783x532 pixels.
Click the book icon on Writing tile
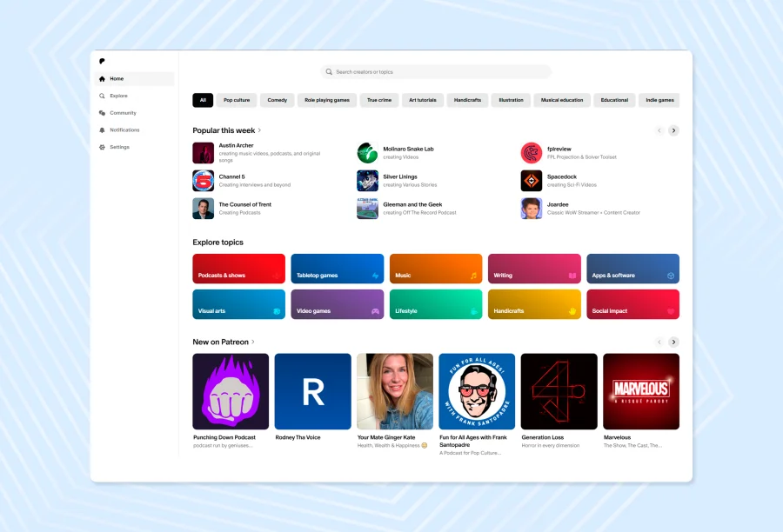pyautogui.click(x=572, y=276)
